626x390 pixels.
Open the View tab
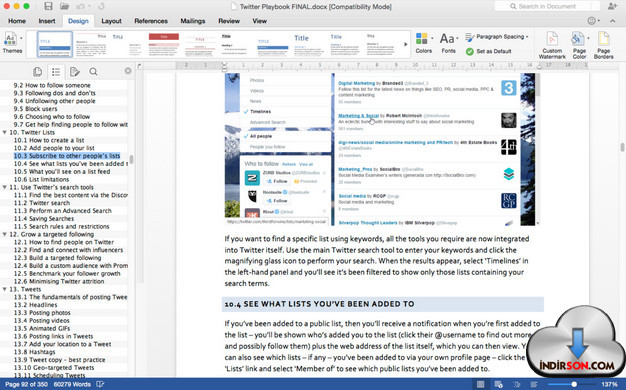point(260,21)
